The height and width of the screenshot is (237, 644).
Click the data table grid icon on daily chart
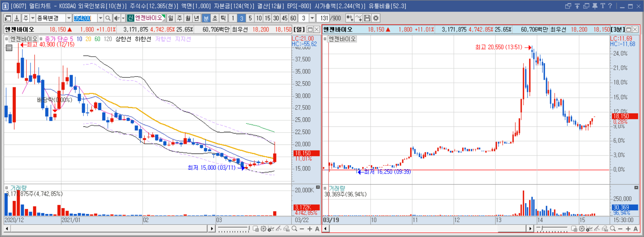click(9, 48)
